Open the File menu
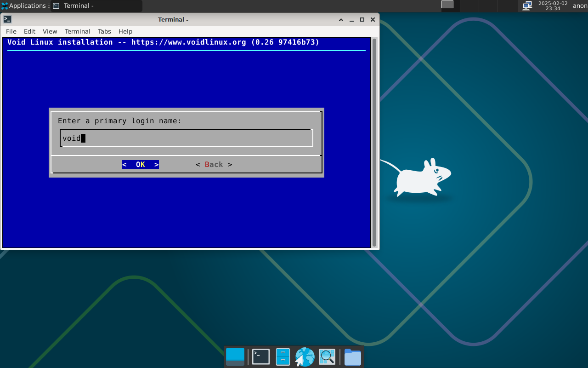Viewport: 588px width, 368px height. coord(11,31)
